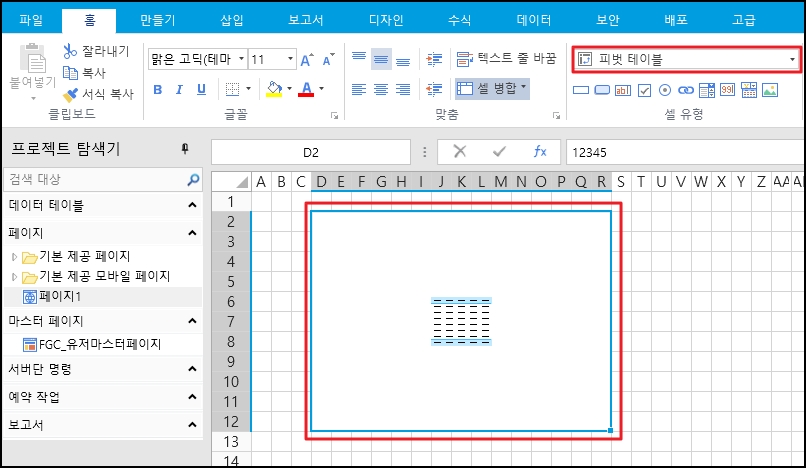Click the 서식 복사 format painter icon
The height and width of the screenshot is (468, 806).
70,95
